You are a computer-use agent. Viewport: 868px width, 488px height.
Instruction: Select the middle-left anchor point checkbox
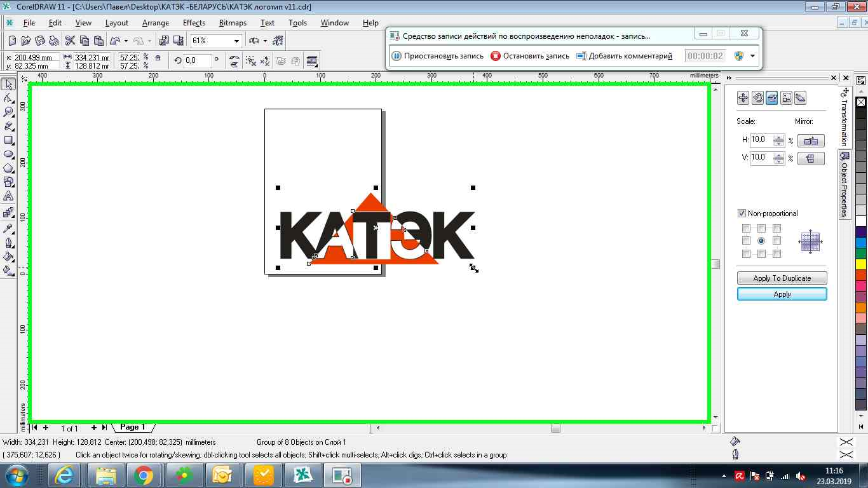click(746, 241)
